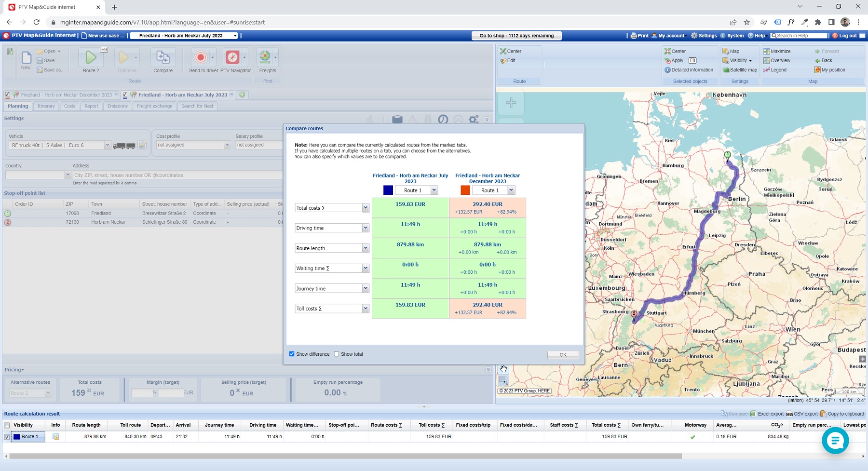Open the Freight exchange tab
Viewport: 868px width, 471px height.
tap(154, 106)
